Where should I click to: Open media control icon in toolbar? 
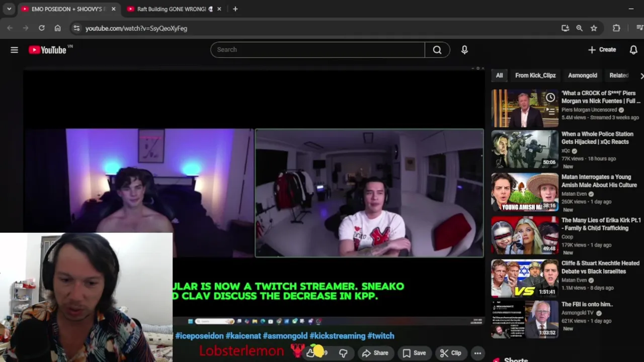tap(639, 28)
